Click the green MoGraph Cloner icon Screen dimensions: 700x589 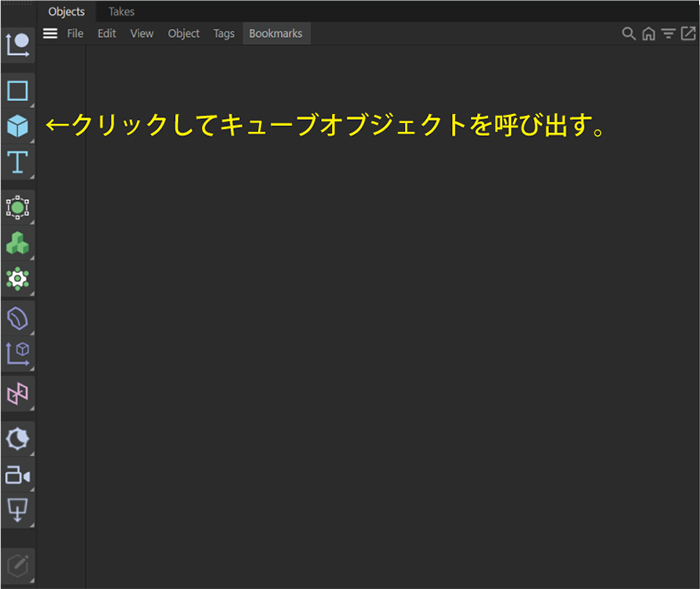[18, 243]
